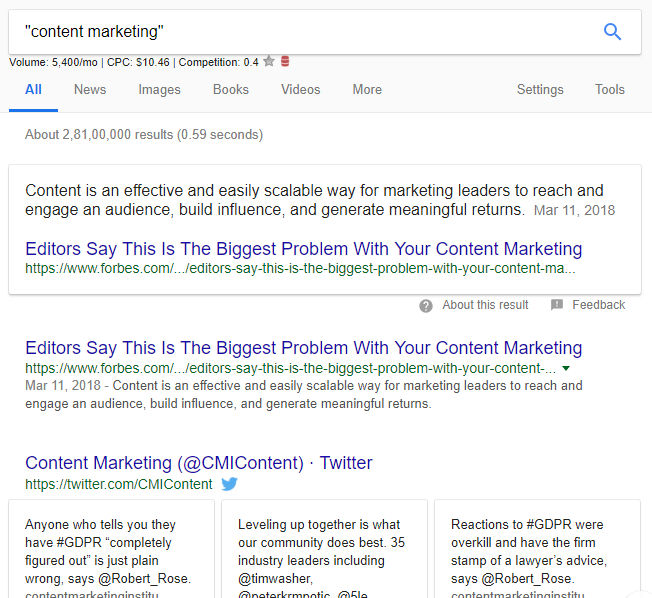
Task: Open the Tools options
Action: [x=610, y=90]
